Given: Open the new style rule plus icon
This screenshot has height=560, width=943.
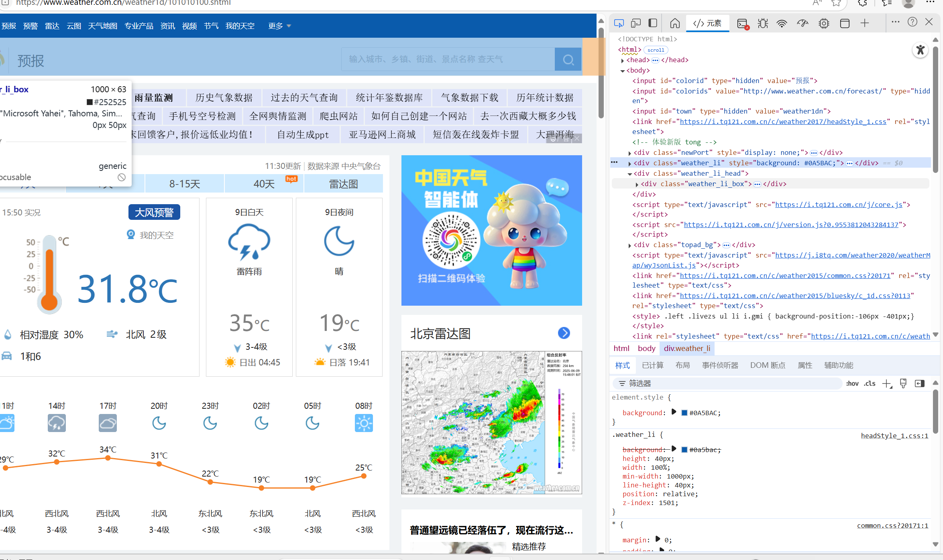Looking at the screenshot, I should pos(886,383).
